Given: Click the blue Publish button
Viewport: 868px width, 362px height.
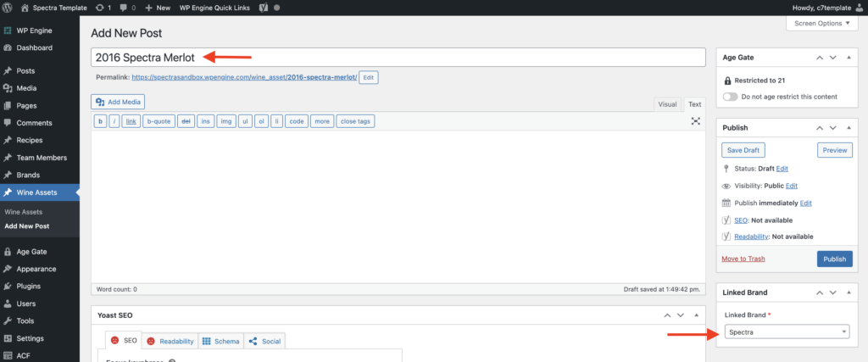Looking at the screenshot, I should point(835,259).
